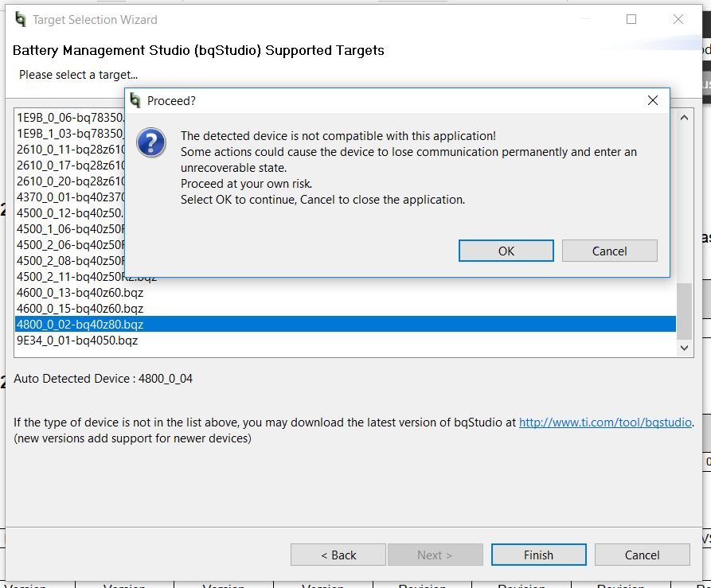
Task: Select 4500_2_06-bq40z50 target
Action: [70, 245]
